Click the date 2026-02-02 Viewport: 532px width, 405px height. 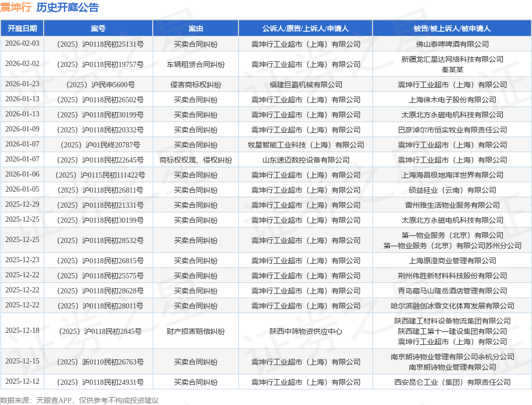click(22, 63)
